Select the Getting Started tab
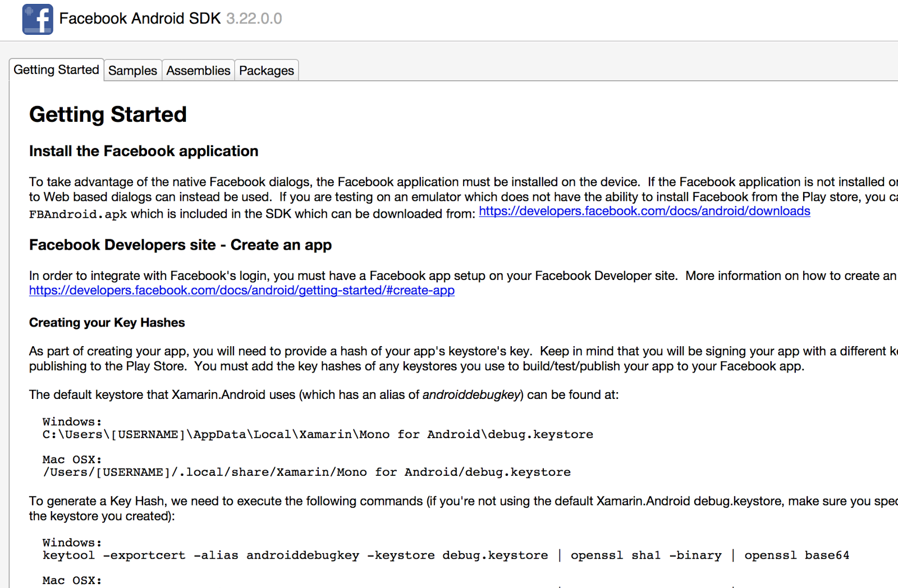Screen dimensions: 898x588 pyautogui.click(x=56, y=70)
